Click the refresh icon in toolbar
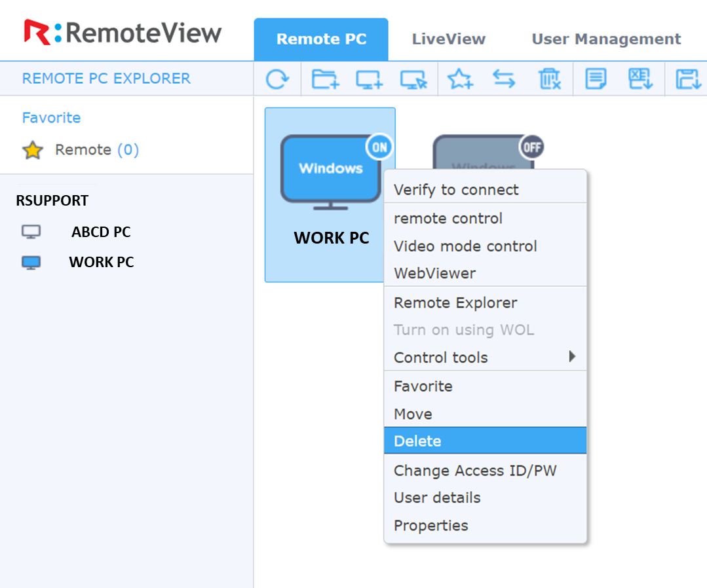The image size is (707, 588). 277,79
